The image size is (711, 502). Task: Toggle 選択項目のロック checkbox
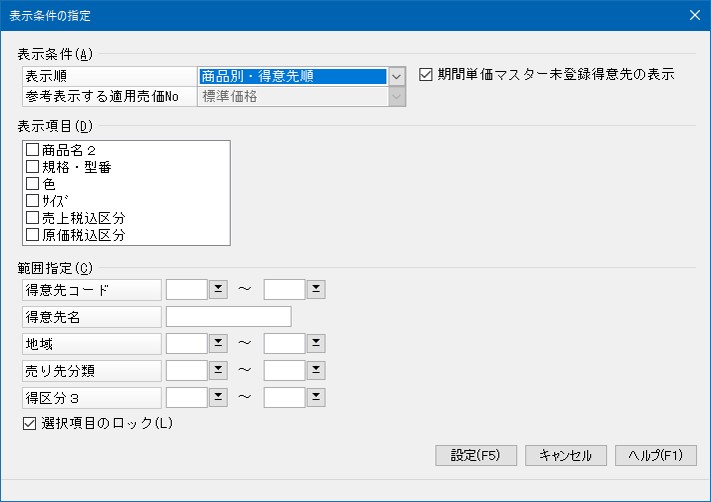(29, 424)
